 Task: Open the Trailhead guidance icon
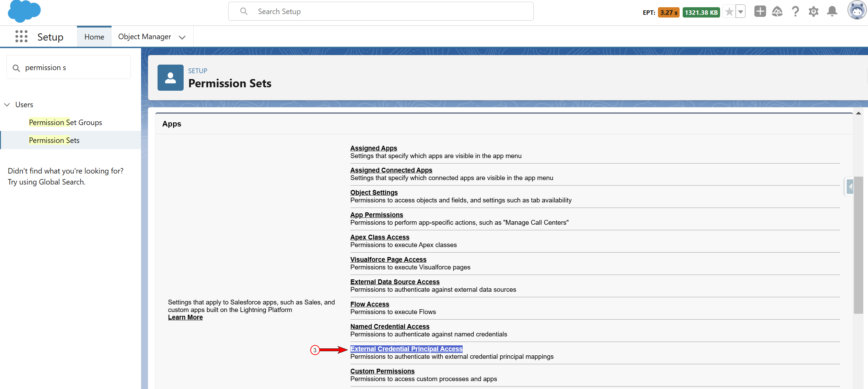coord(777,12)
